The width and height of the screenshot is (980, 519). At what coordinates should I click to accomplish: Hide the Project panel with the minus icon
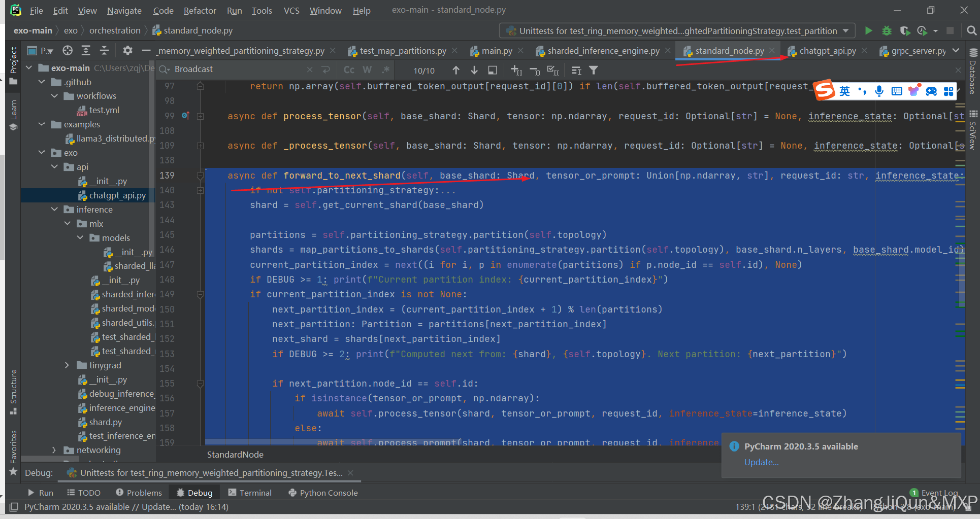(146, 50)
